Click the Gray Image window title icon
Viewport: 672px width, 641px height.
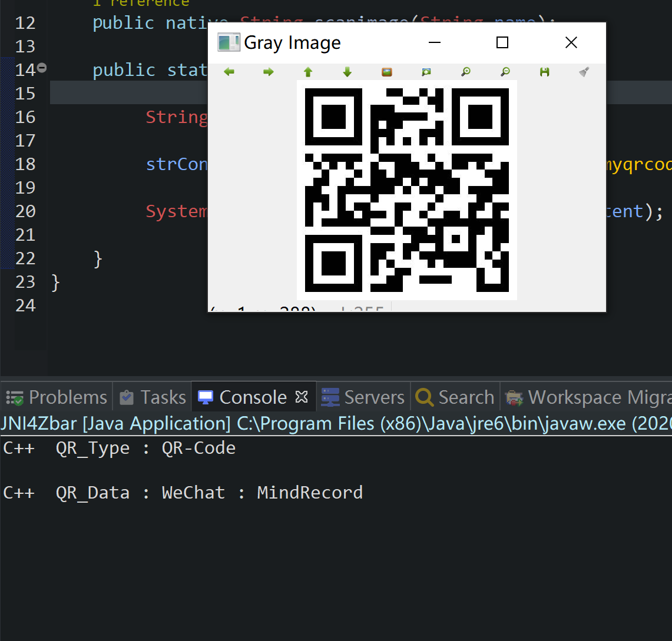[x=229, y=42]
